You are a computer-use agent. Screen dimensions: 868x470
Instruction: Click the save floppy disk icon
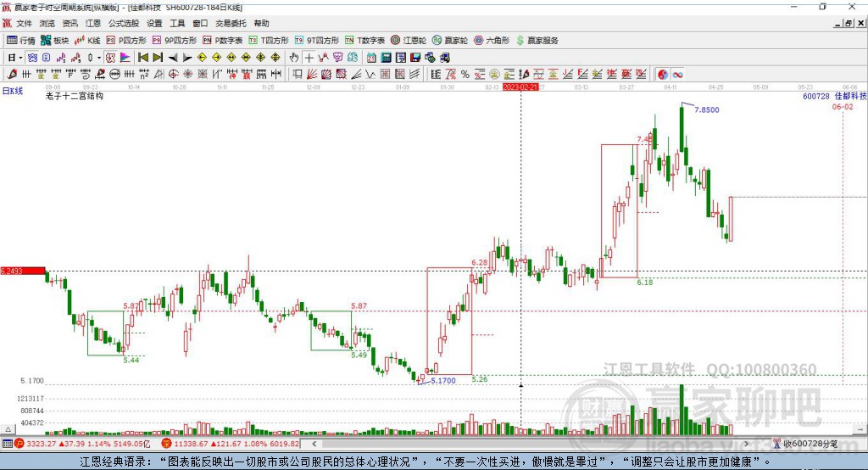click(x=415, y=58)
